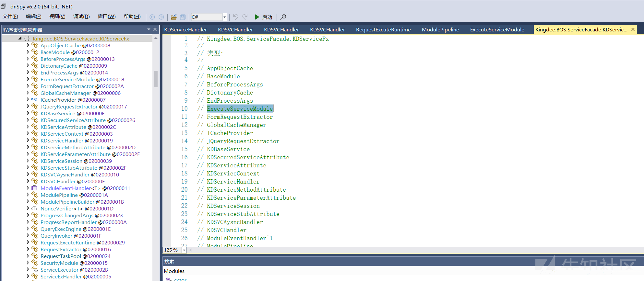The image size is (644, 281).
Task: Select the KDServiceSession tree item
Action: tap(76, 161)
